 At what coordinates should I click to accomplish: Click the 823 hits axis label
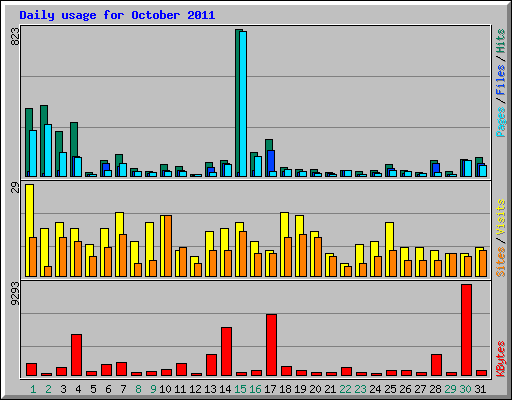click(15, 36)
